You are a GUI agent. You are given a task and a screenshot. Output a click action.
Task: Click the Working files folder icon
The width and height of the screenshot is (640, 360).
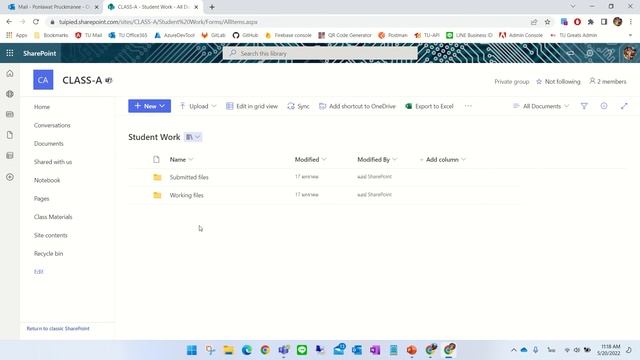[157, 195]
